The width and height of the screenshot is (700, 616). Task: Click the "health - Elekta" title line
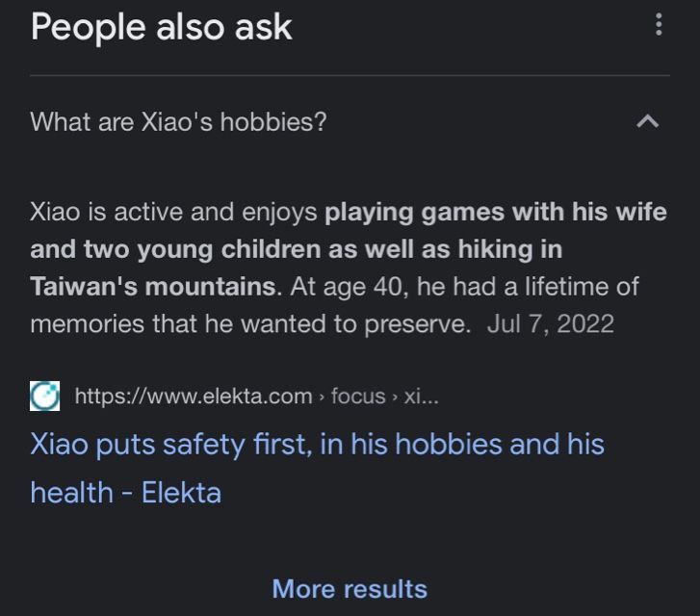click(x=125, y=492)
